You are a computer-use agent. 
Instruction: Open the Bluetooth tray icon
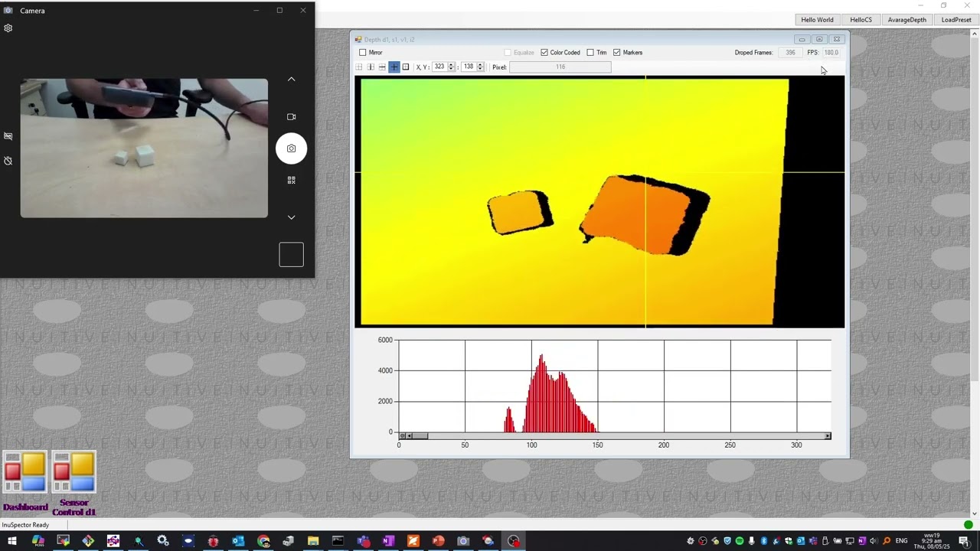764,541
